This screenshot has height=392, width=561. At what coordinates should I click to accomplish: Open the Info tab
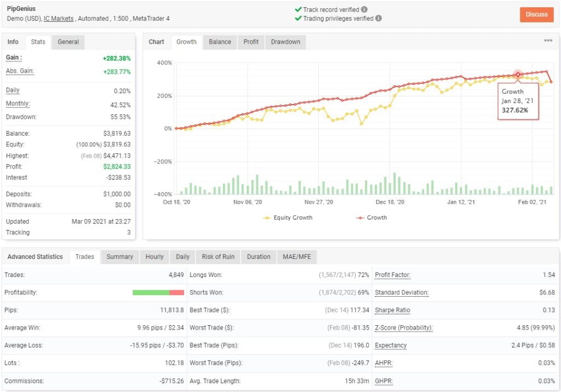coord(13,42)
